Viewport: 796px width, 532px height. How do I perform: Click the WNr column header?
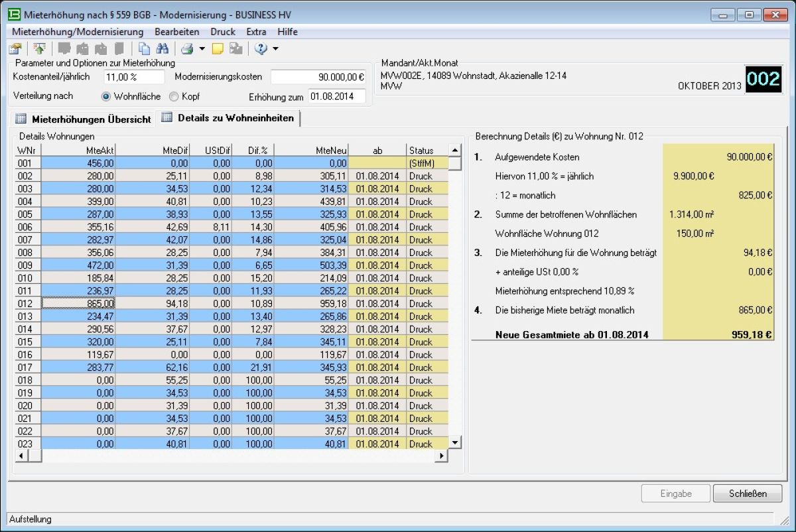point(28,151)
